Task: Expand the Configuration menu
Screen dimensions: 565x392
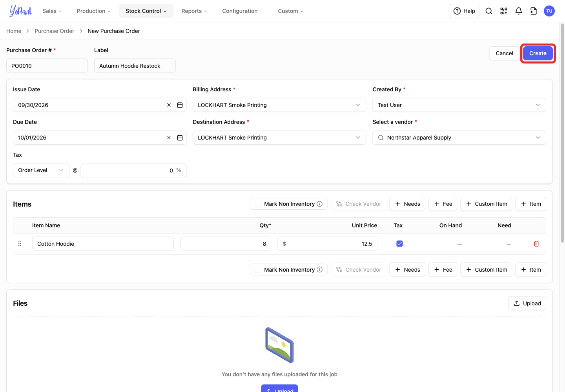Action: point(242,11)
